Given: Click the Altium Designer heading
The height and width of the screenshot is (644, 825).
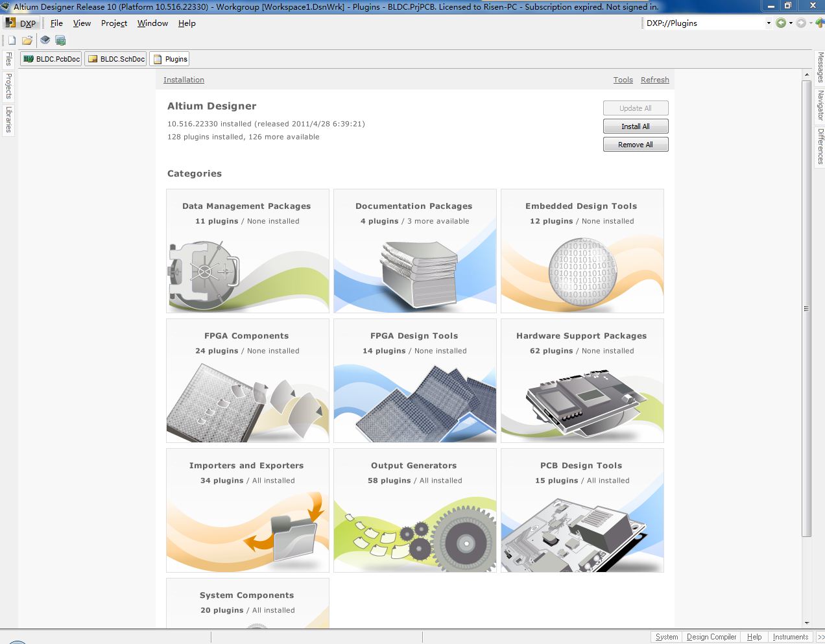Looking at the screenshot, I should 212,106.
